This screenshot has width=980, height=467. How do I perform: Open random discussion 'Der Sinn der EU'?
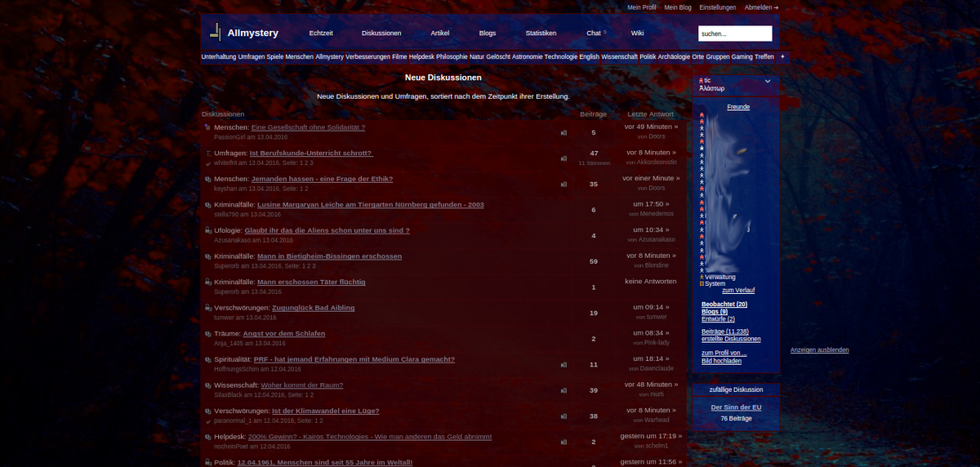(x=736, y=407)
